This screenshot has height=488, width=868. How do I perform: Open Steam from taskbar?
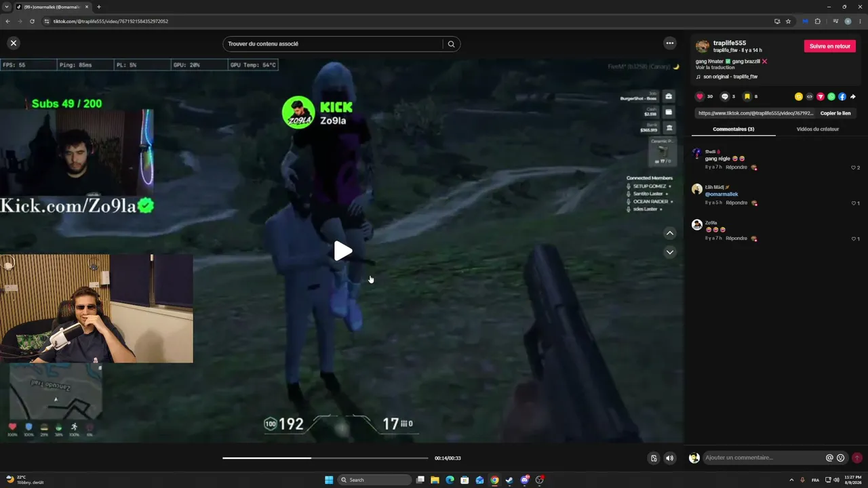click(509, 480)
